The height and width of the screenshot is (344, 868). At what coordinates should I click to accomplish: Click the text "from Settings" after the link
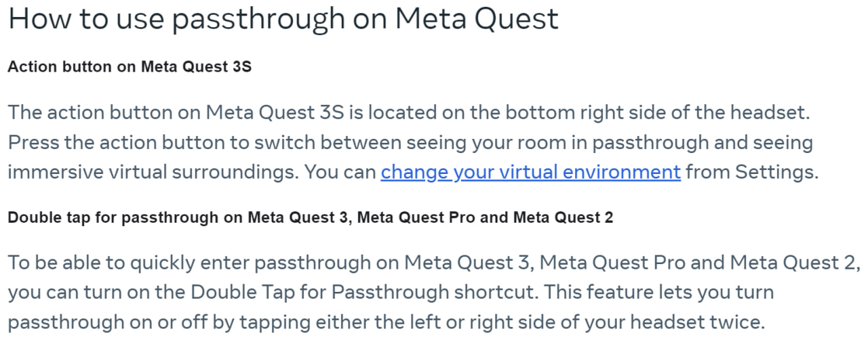tap(751, 172)
